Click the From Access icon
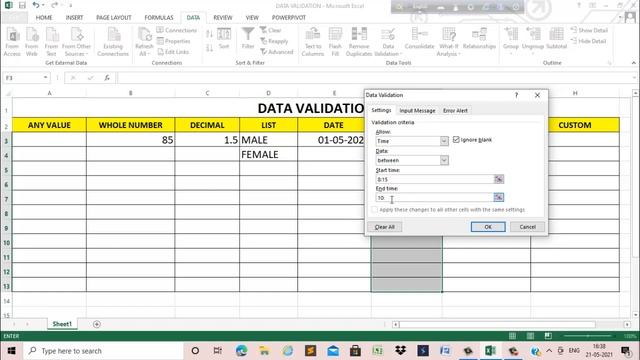 pyautogui.click(x=12, y=42)
